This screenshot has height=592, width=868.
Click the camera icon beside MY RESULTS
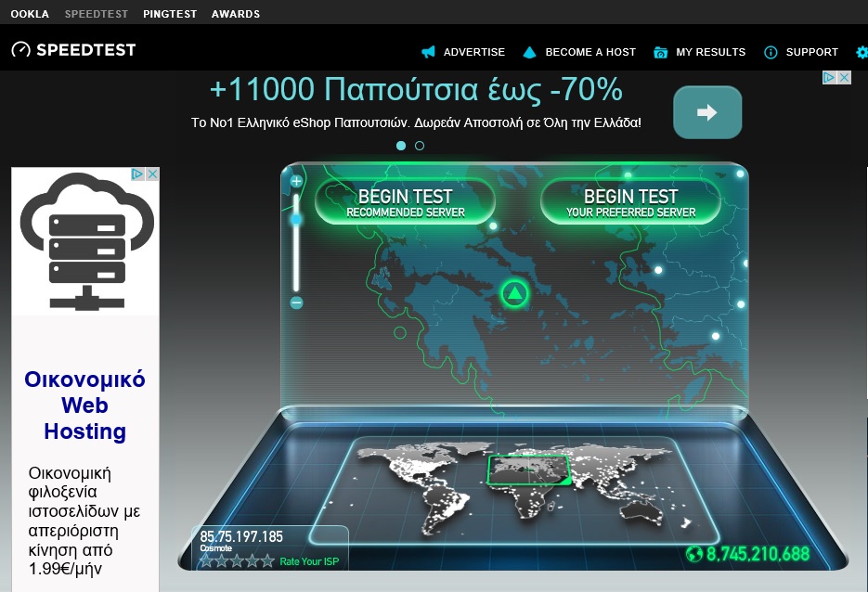(661, 52)
